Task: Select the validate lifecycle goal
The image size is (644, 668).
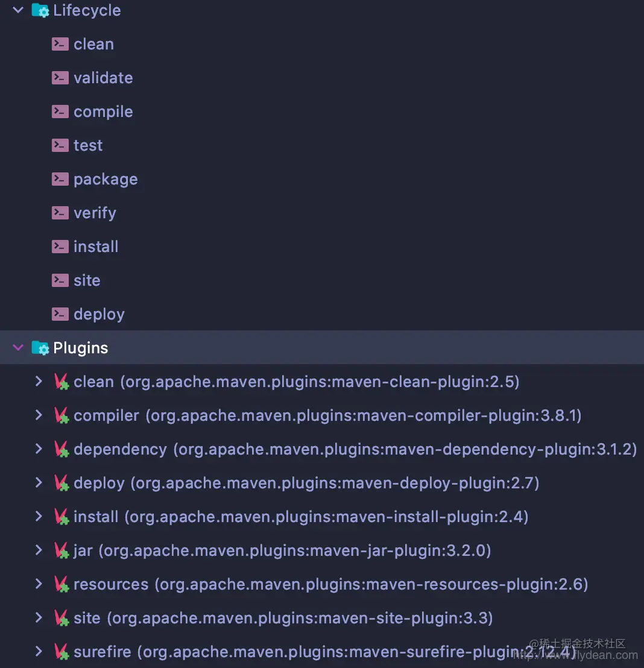Action: (x=103, y=78)
